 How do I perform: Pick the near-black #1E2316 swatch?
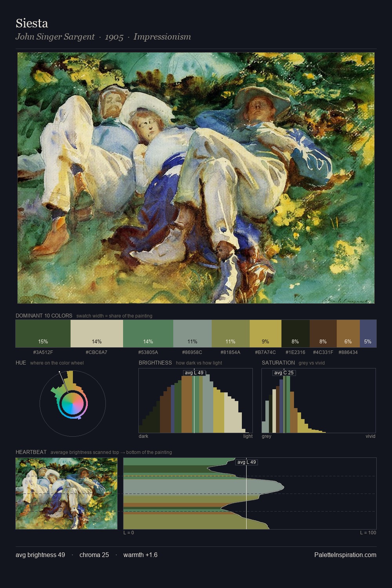pyautogui.click(x=296, y=334)
